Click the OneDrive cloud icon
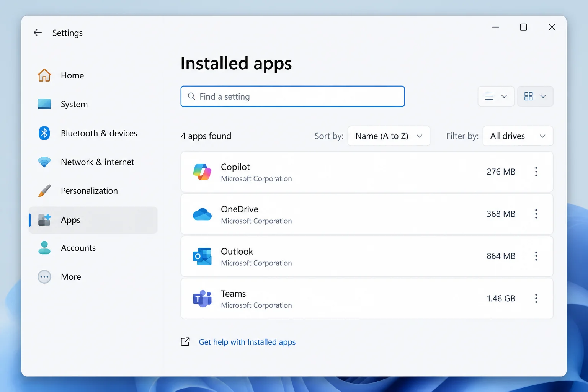Viewport: 588px width, 392px height. pyautogui.click(x=202, y=214)
